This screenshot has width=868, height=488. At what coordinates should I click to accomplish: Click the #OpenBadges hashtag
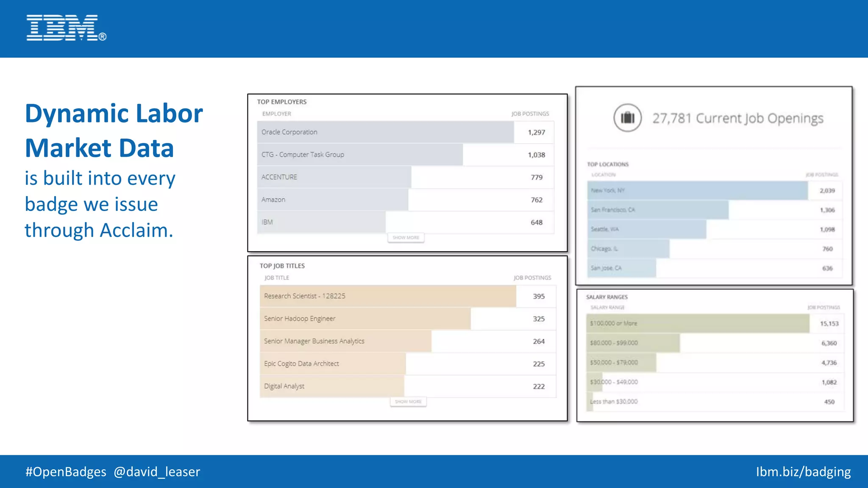point(66,471)
